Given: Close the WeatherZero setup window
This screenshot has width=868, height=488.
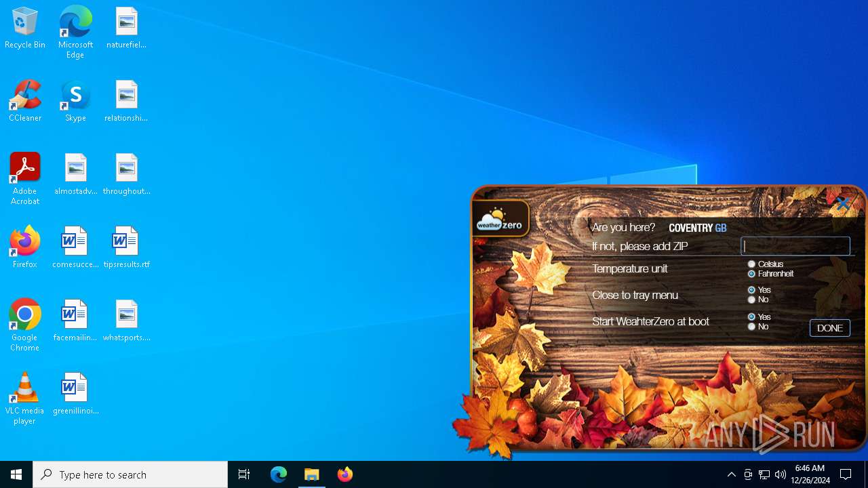Looking at the screenshot, I should point(843,203).
